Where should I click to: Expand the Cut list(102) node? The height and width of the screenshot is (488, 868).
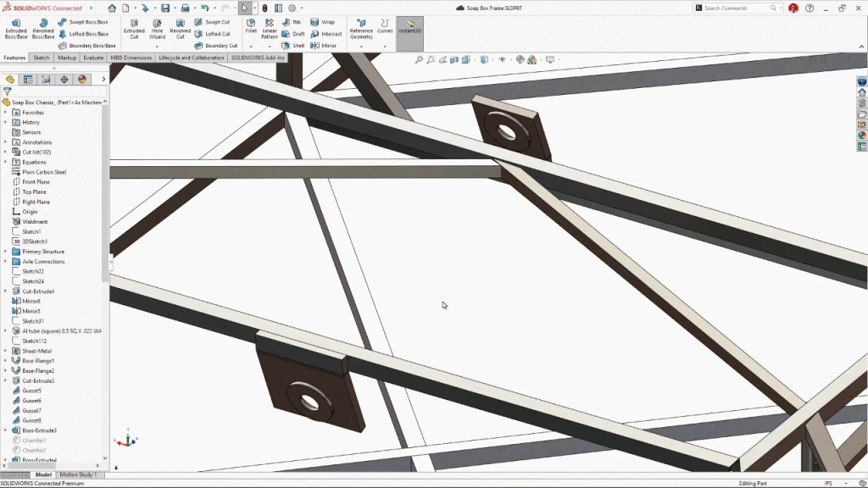(x=5, y=152)
